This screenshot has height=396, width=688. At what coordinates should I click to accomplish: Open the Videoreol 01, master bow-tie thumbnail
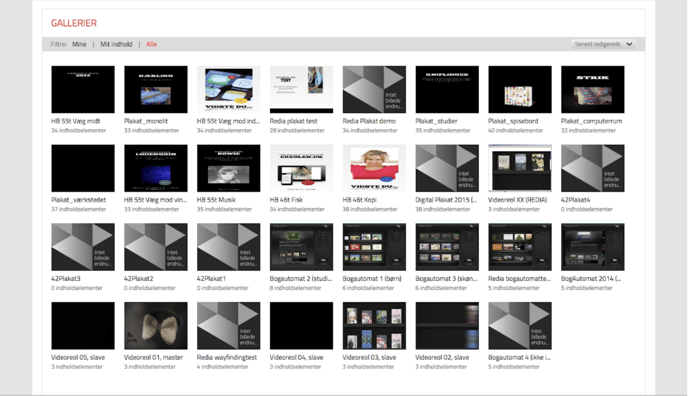click(156, 326)
